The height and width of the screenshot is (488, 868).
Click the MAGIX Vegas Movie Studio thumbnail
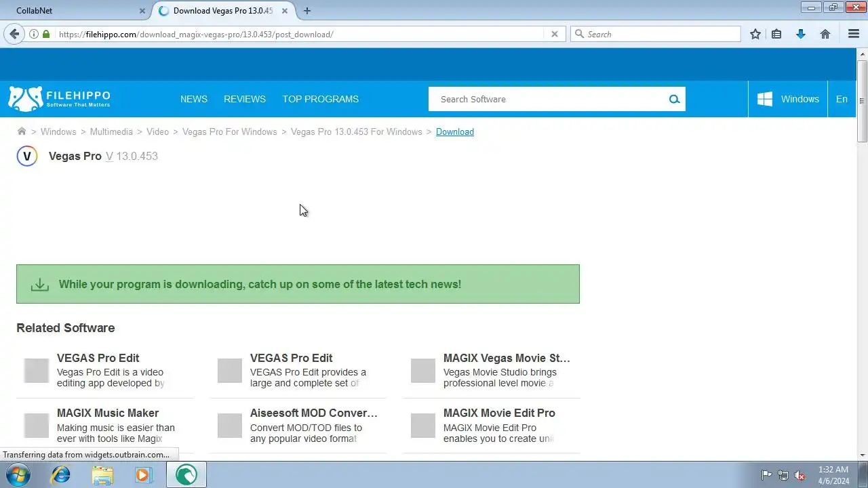(423, 371)
